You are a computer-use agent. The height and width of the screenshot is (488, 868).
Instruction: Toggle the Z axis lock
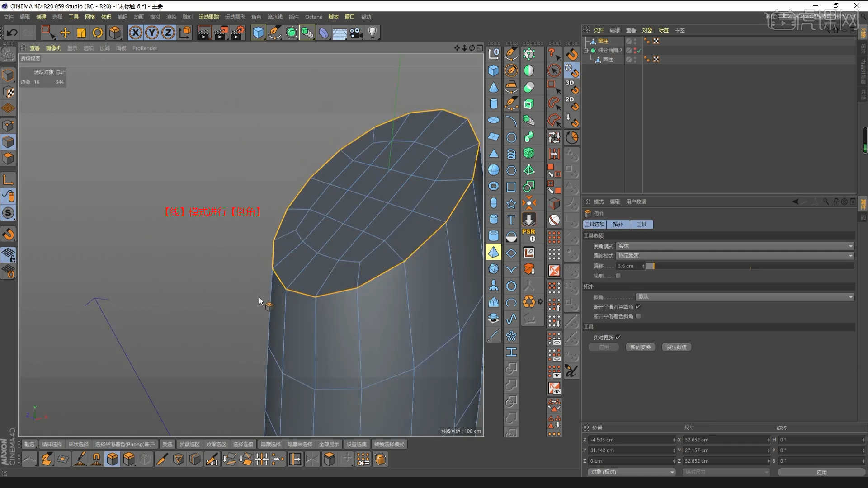[x=168, y=33]
